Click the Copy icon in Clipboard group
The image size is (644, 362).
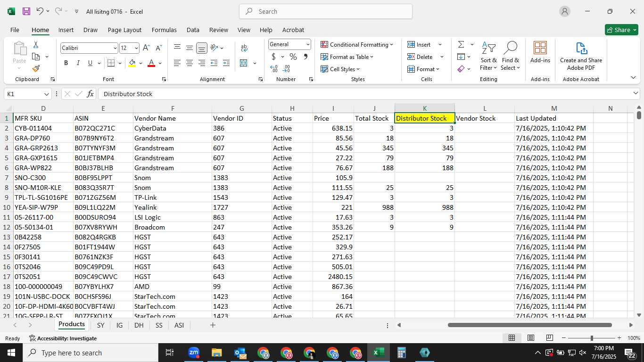coord(36,57)
